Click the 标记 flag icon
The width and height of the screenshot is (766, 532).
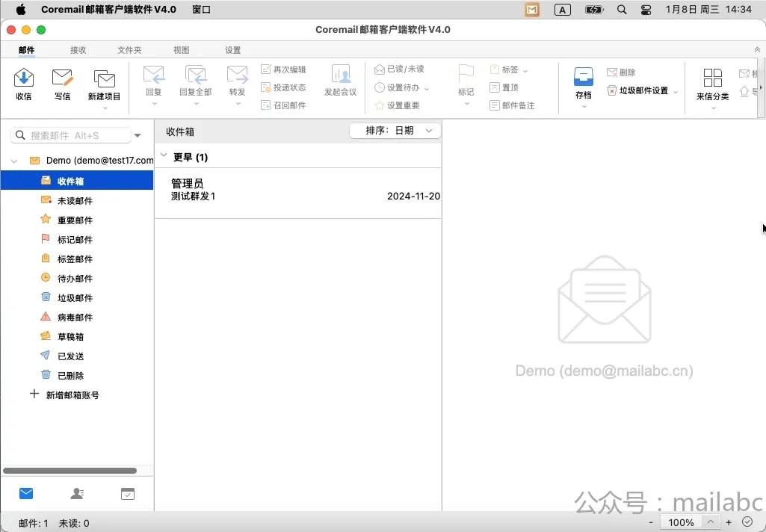click(x=466, y=74)
